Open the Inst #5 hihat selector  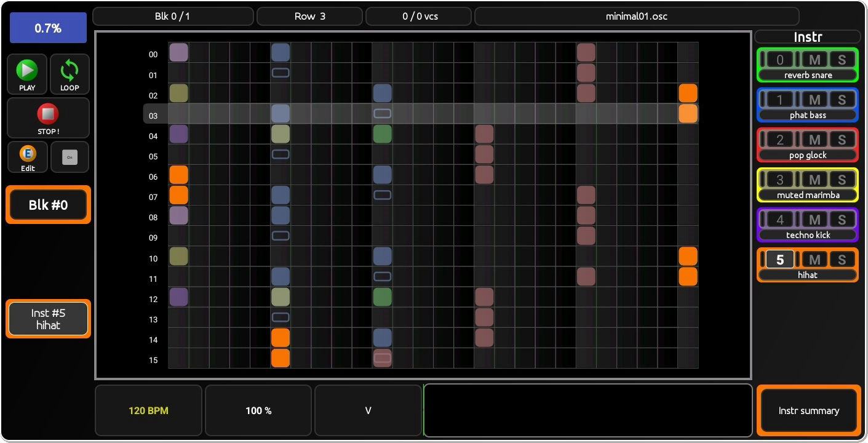pyautogui.click(x=49, y=319)
